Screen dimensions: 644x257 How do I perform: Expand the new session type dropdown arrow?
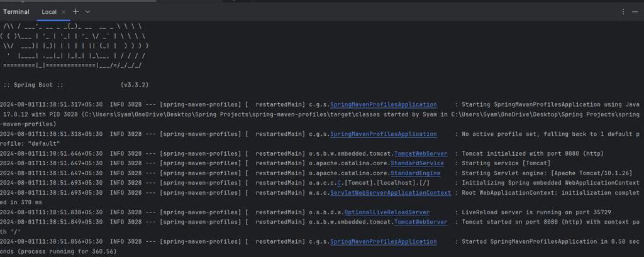tap(87, 11)
